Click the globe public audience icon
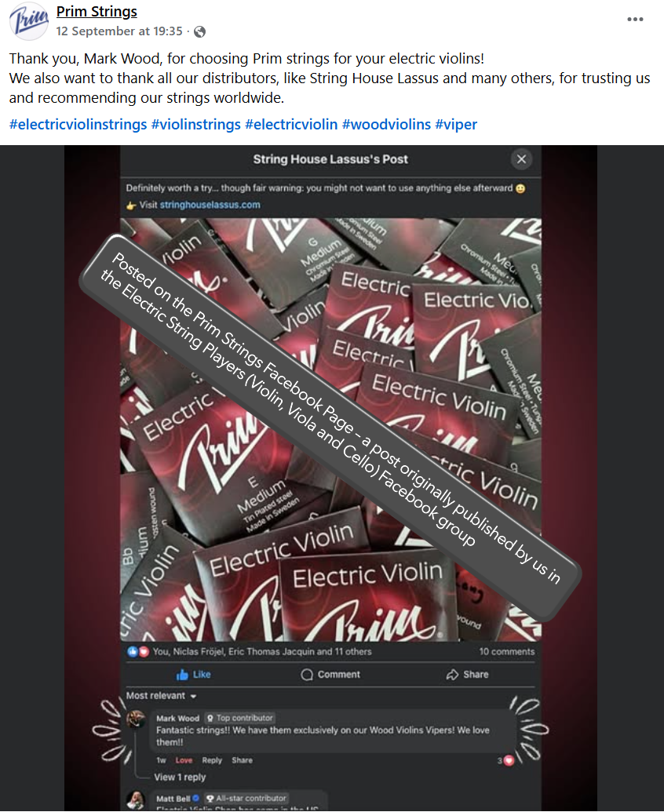The width and height of the screenshot is (664, 812). click(199, 31)
